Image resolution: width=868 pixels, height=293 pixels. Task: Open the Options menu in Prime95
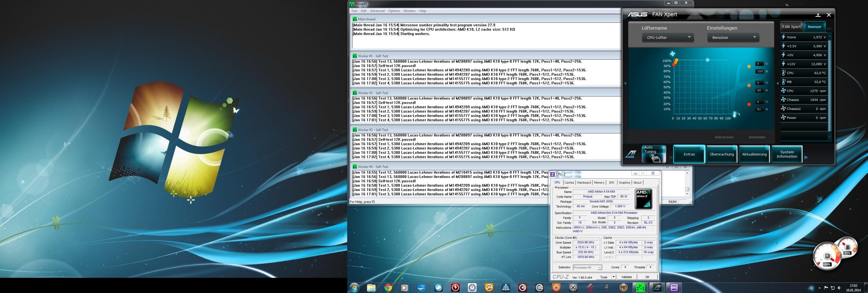click(x=394, y=11)
